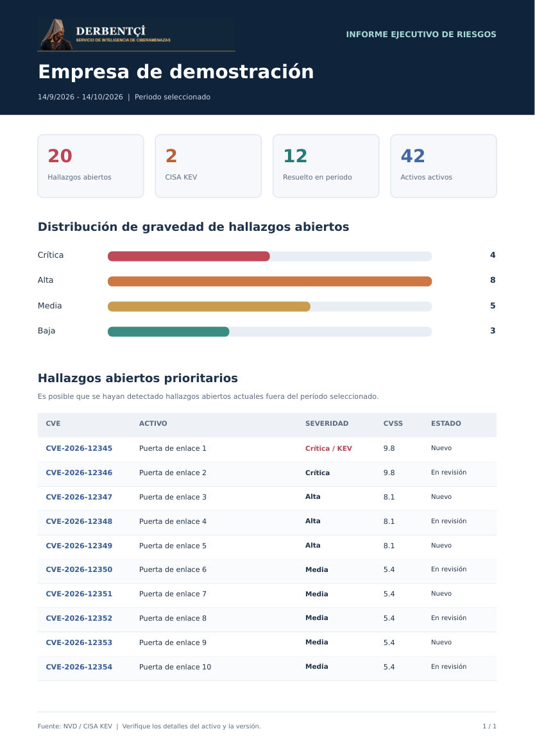Click the Crítica severity of CVE-2026-12346
Image resolution: width=535 pixels, height=756 pixels.
pyautogui.click(x=318, y=473)
